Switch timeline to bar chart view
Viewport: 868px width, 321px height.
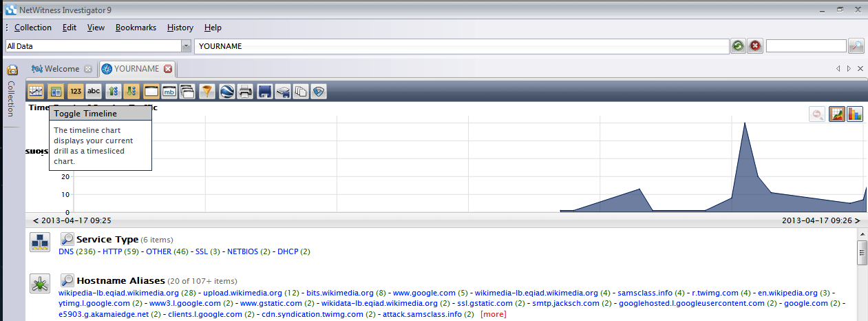(x=854, y=114)
